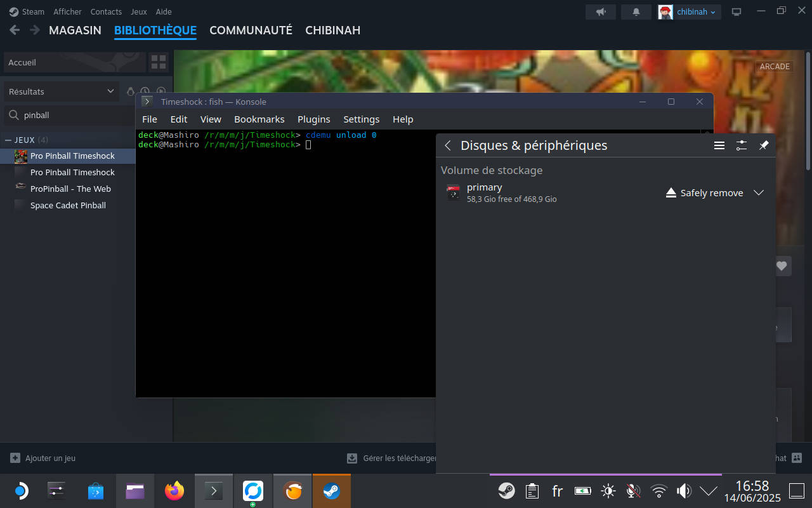Image resolution: width=812 pixels, height=508 pixels.
Task: Open Jeux menu in Steam
Action: (138, 11)
